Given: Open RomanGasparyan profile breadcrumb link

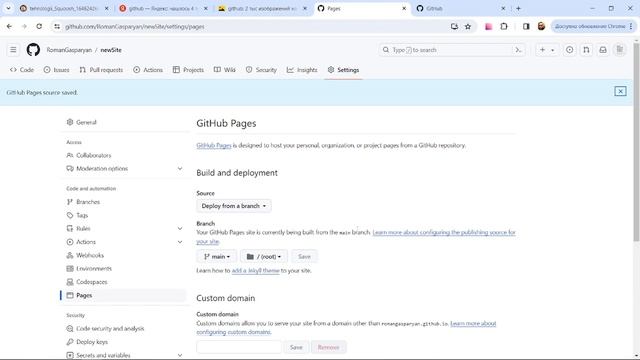Looking at the screenshot, I should [69, 50].
